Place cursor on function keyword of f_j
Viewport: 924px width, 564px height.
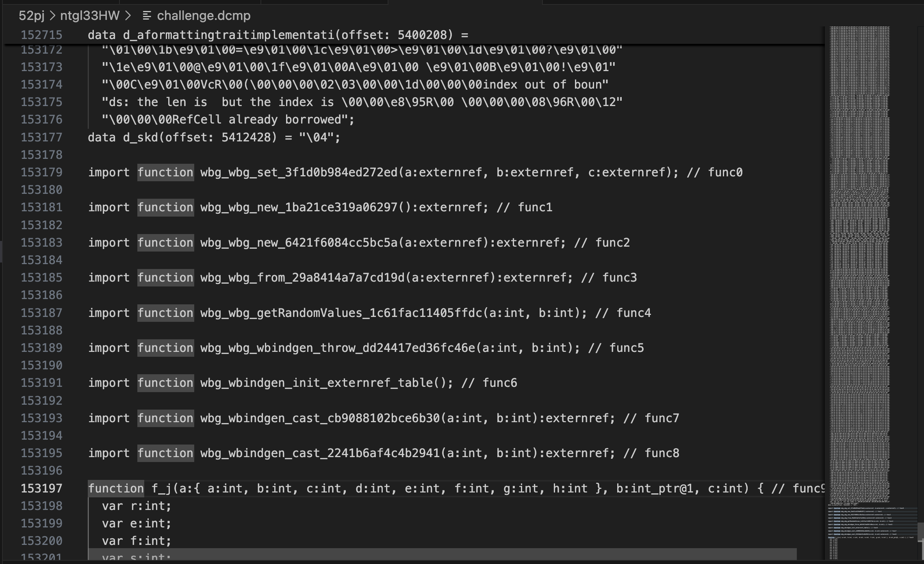pos(116,488)
